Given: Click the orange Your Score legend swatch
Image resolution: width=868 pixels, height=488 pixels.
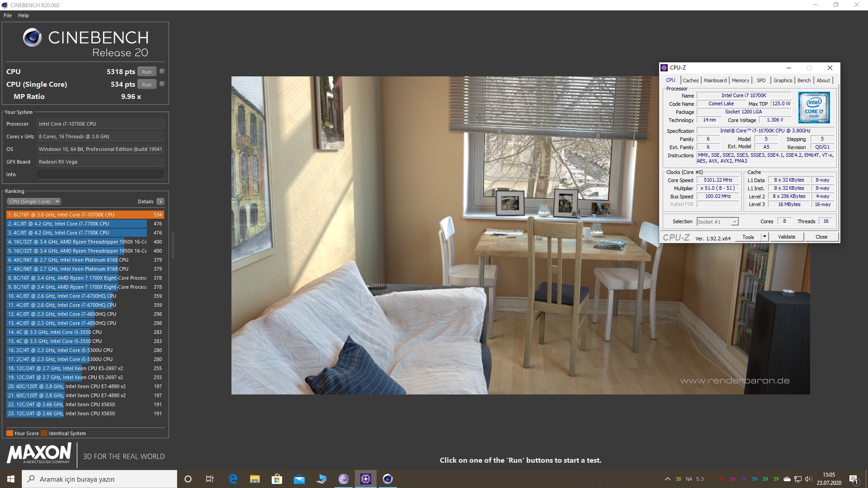Looking at the screenshot, I should pos(9,433).
